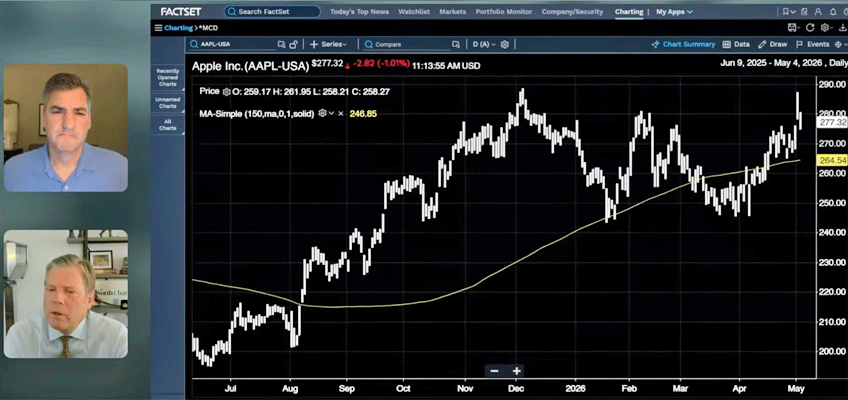Open Recently Opened Charts sidebar panel
Viewport: 848px width, 400px height.
click(x=168, y=77)
